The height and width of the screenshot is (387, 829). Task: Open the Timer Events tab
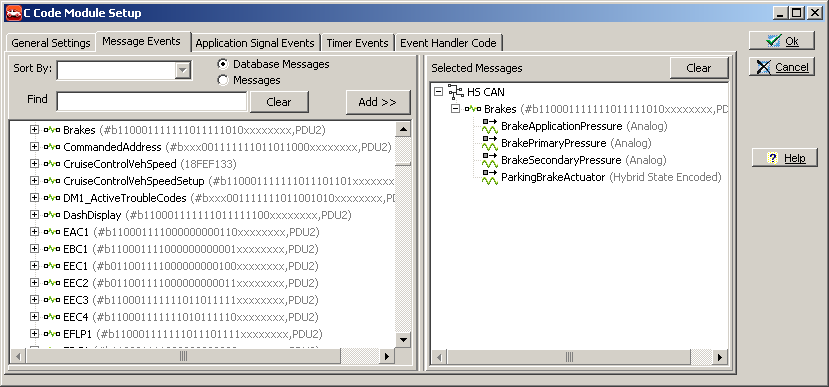point(357,43)
